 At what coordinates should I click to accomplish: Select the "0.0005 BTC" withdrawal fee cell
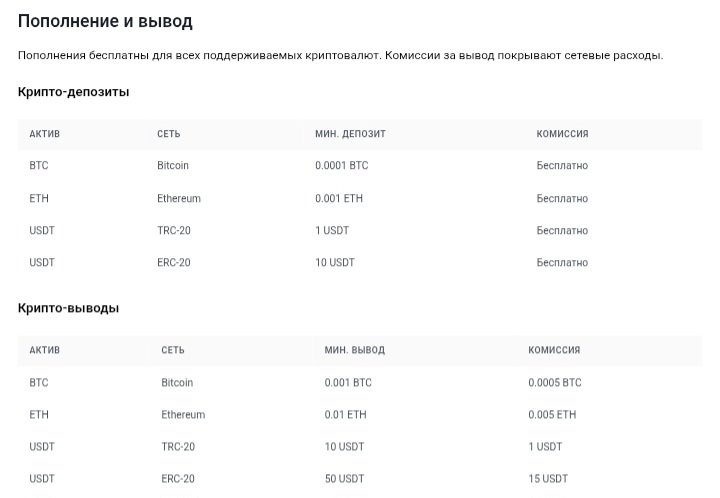(554, 383)
